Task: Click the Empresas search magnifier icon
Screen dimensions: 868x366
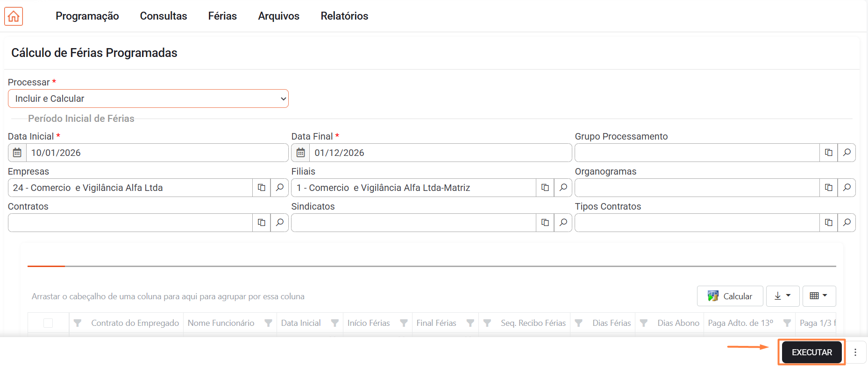Action: (279, 188)
